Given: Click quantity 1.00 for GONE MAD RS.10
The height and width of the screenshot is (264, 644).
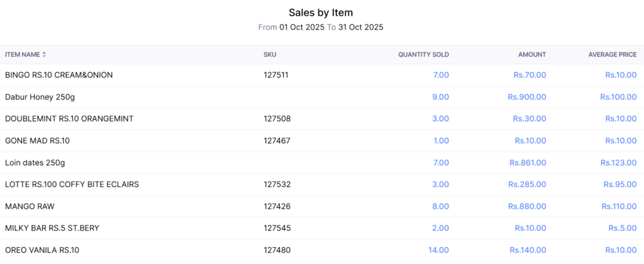Looking at the screenshot, I should [441, 141].
